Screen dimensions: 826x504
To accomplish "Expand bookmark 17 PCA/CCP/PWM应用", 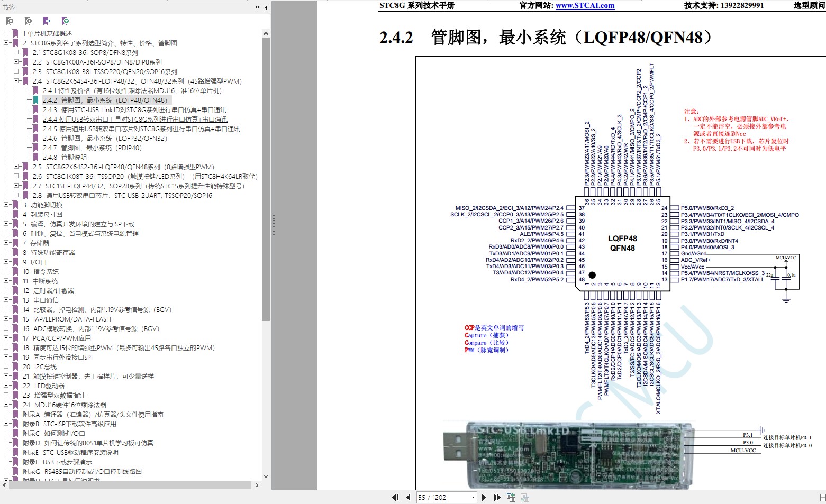I will tap(6, 338).
